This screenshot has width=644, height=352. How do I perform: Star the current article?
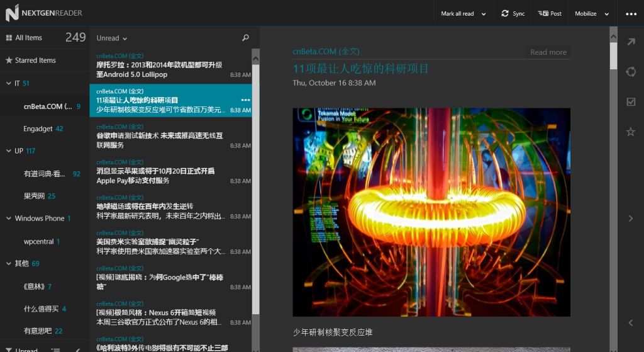(630, 132)
